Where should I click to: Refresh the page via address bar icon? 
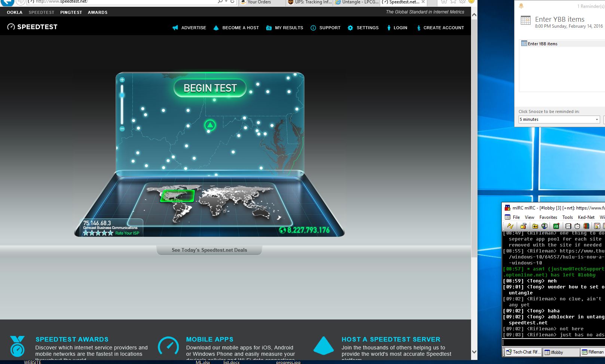coord(232,2)
